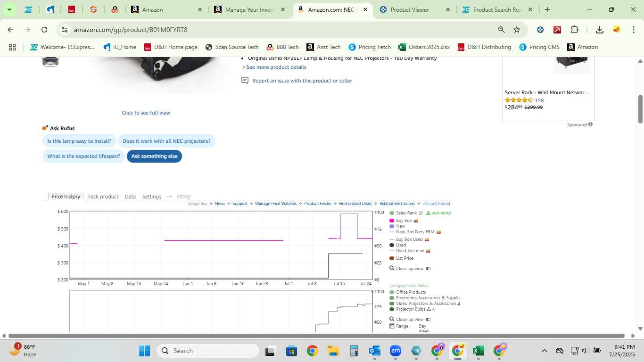The width and height of the screenshot is (644, 362).
Task: Click the vertical page scrollbar
Action: [640, 109]
